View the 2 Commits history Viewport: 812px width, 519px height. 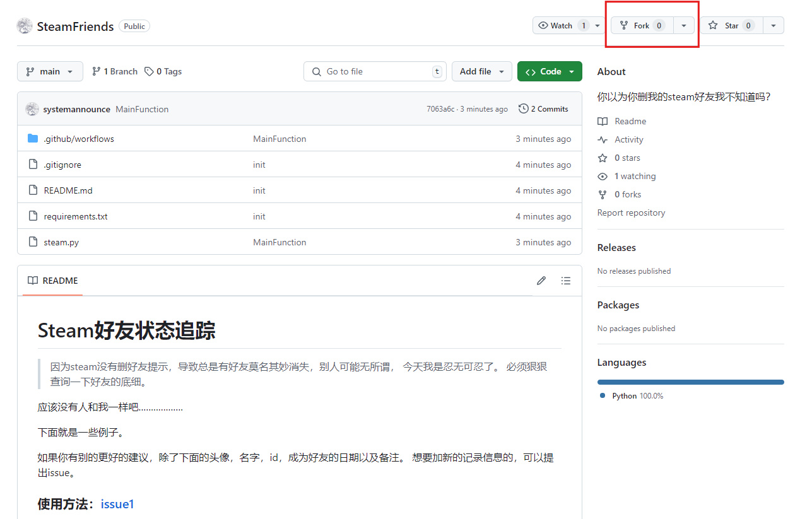click(x=543, y=108)
